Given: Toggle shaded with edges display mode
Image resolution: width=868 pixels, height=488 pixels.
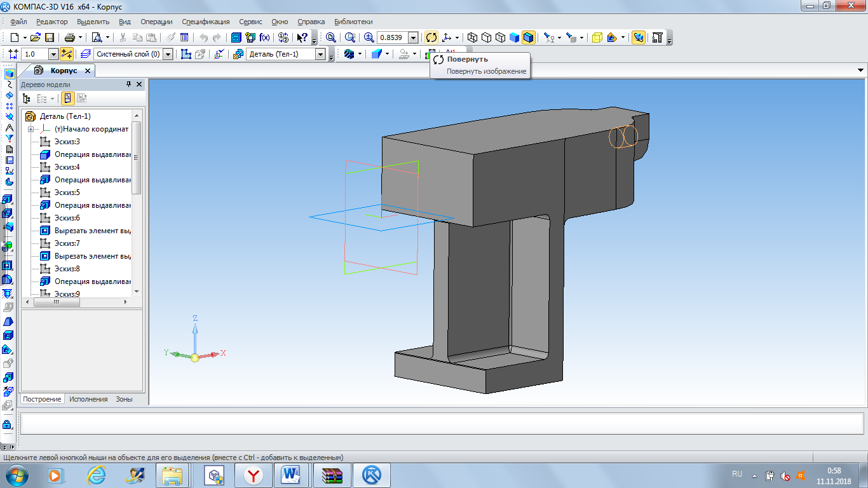Looking at the screenshot, I should [x=529, y=37].
